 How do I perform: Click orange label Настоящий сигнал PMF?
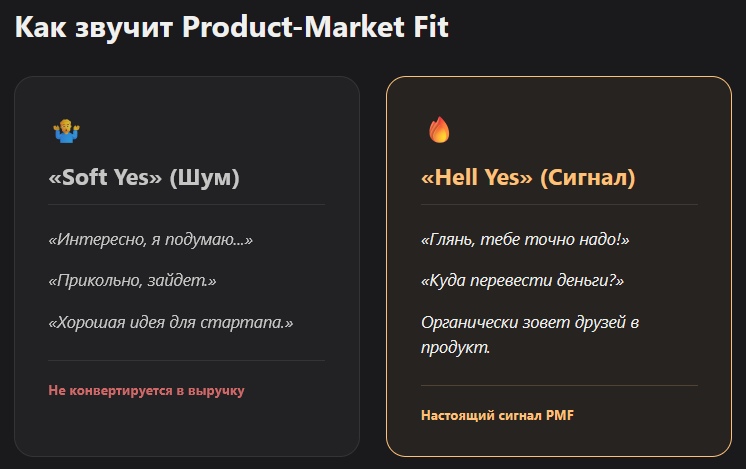[x=497, y=415]
